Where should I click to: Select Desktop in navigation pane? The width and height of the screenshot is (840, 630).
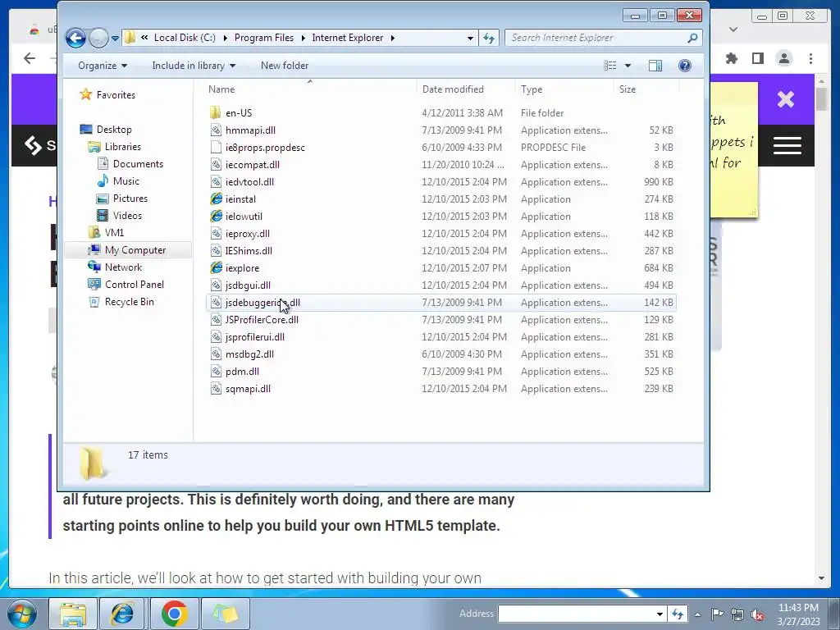114,129
